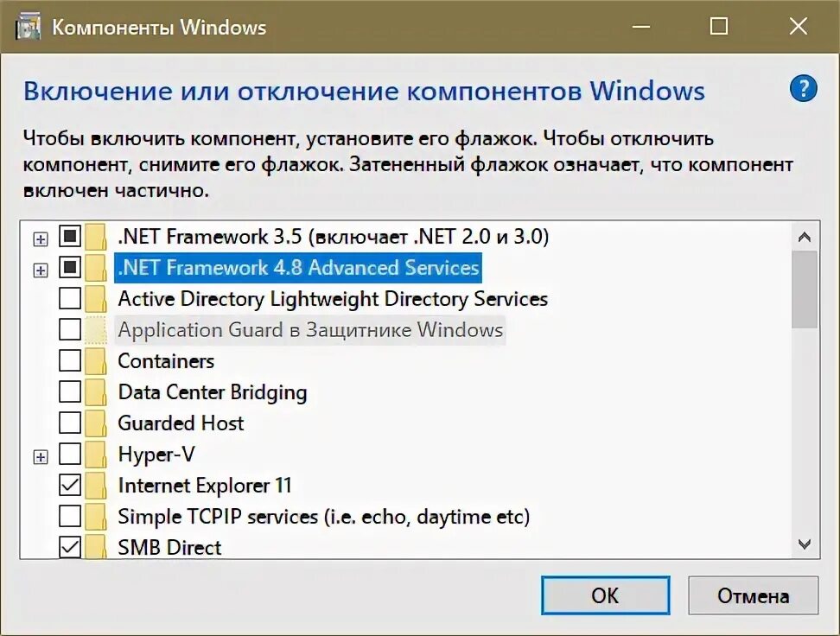Tick the Simple TCPIP services checkbox

point(70,517)
